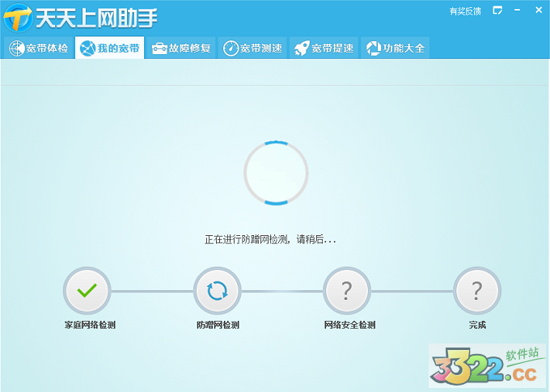Screen dimensions: 550x392
Task: Click the 防蹭网检测 label
Action: click(x=218, y=325)
